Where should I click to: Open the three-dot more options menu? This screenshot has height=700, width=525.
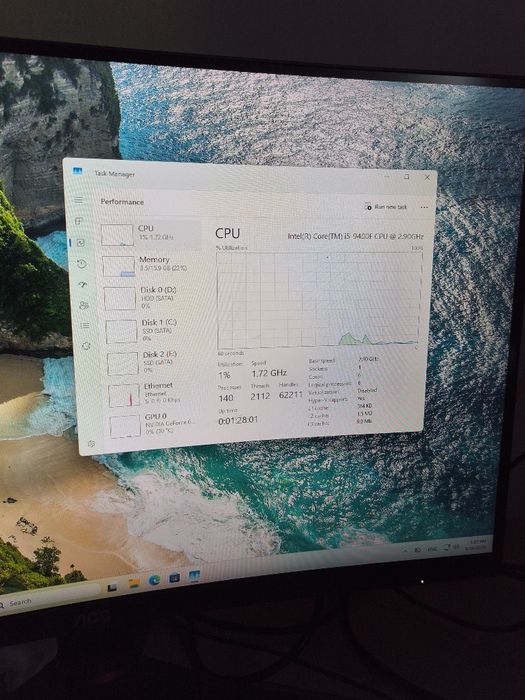[x=424, y=208]
